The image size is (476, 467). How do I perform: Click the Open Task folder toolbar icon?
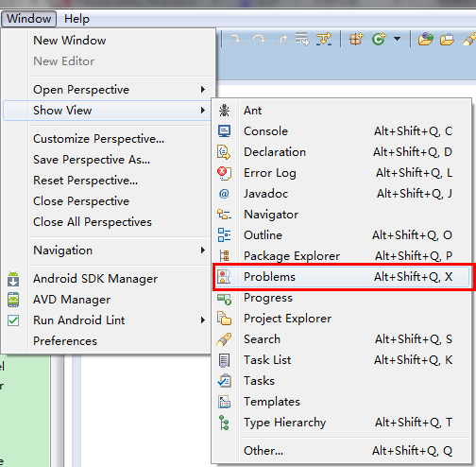tap(447, 40)
